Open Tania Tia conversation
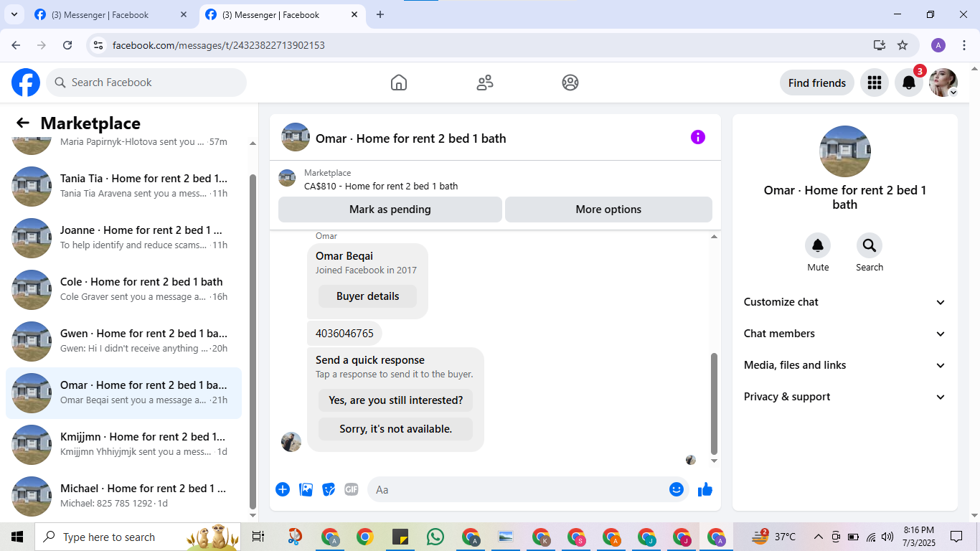The width and height of the screenshot is (980, 551). pyautogui.click(x=123, y=186)
